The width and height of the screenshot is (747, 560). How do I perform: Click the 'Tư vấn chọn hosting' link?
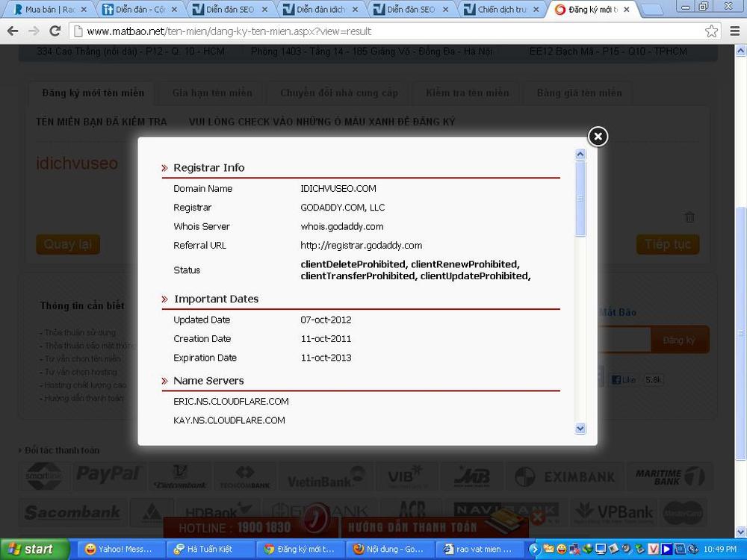tap(81, 371)
